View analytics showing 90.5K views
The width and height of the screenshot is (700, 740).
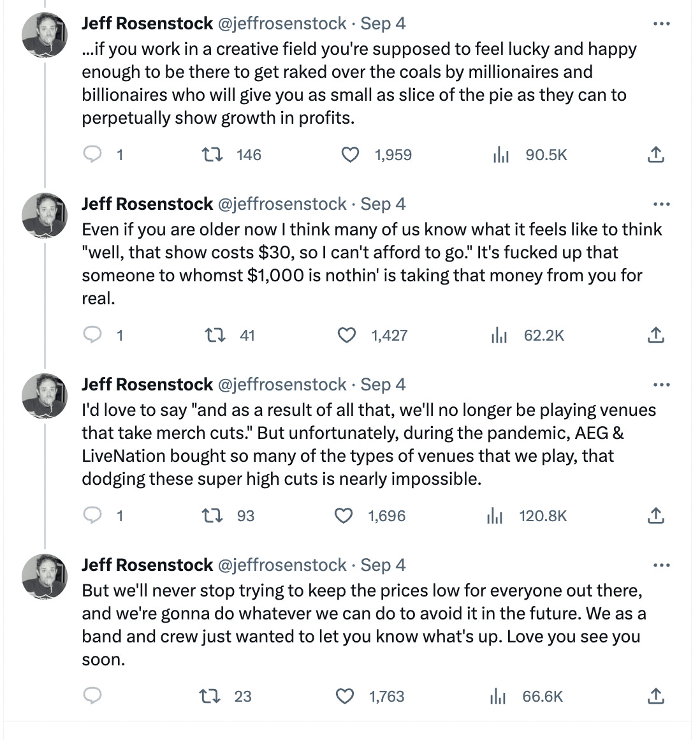(501, 154)
